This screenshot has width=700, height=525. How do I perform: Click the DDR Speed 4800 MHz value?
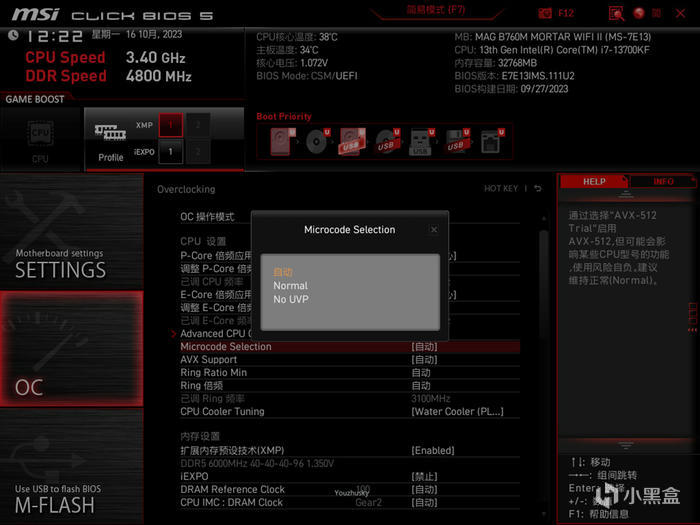pyautogui.click(x=158, y=76)
